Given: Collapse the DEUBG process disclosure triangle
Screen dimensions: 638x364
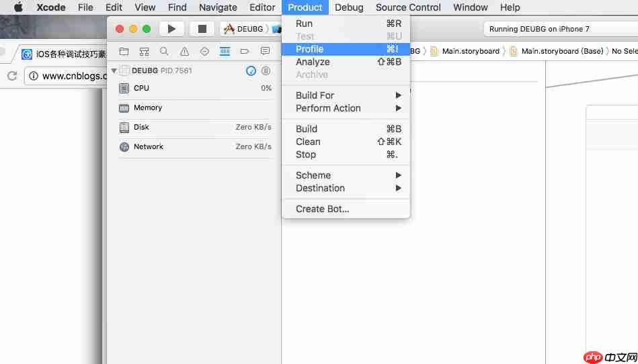Looking at the screenshot, I should tap(114, 71).
